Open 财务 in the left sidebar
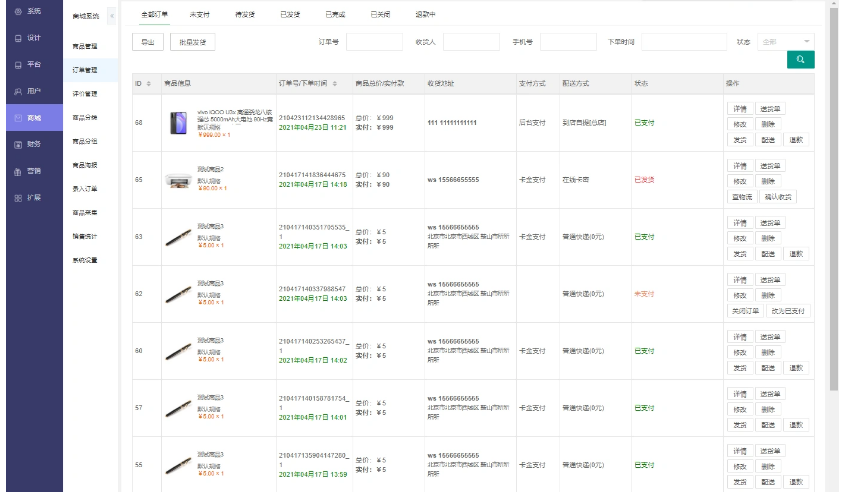 (x=30, y=144)
